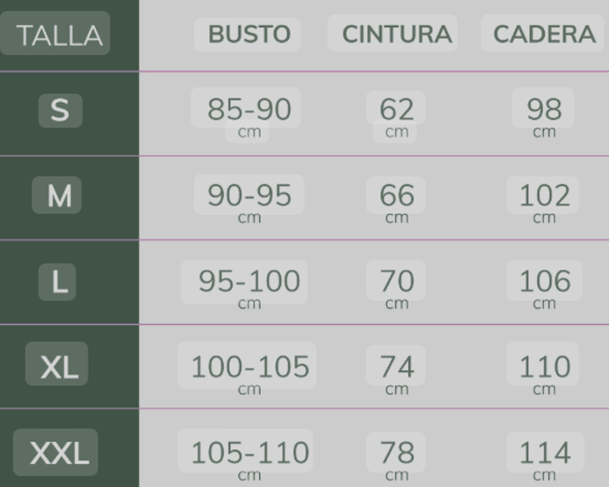Select the CADERA column header
Viewport: 609px width, 487px height.
544,35
